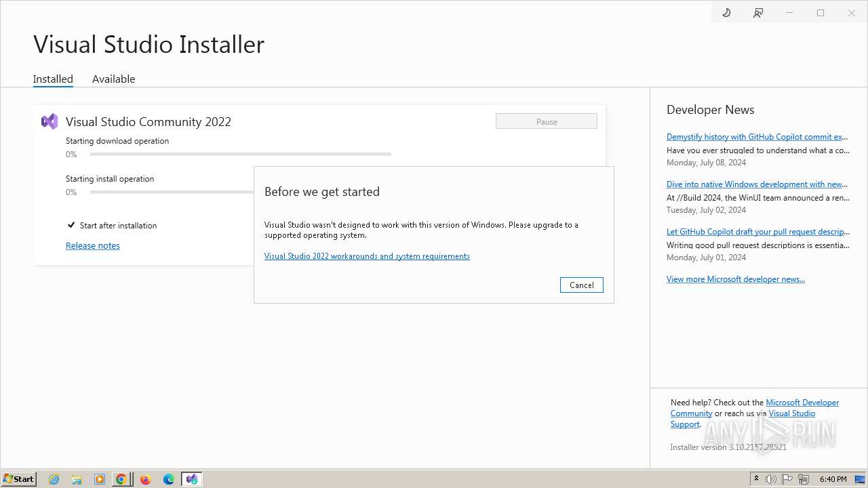Click the download operation progress bar

click(240, 155)
